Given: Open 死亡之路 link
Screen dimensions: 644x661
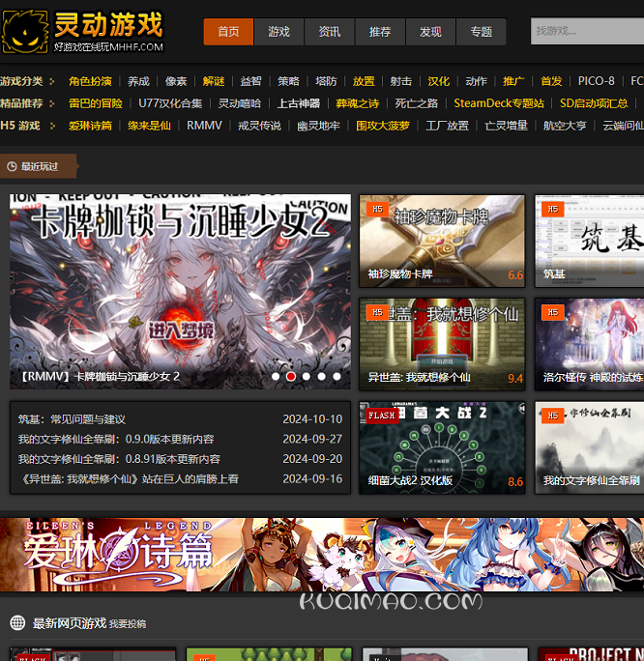Looking at the screenshot, I should point(416,103).
